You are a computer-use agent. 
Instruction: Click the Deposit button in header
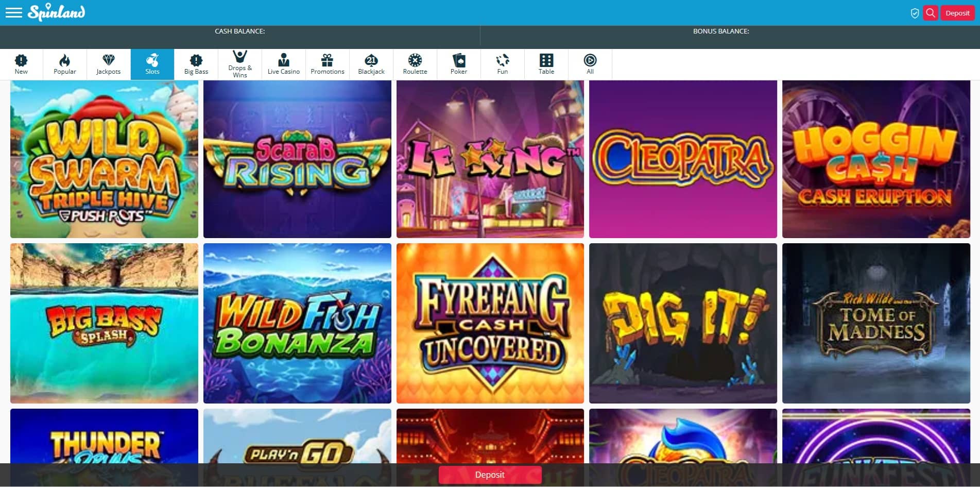pyautogui.click(x=957, y=13)
